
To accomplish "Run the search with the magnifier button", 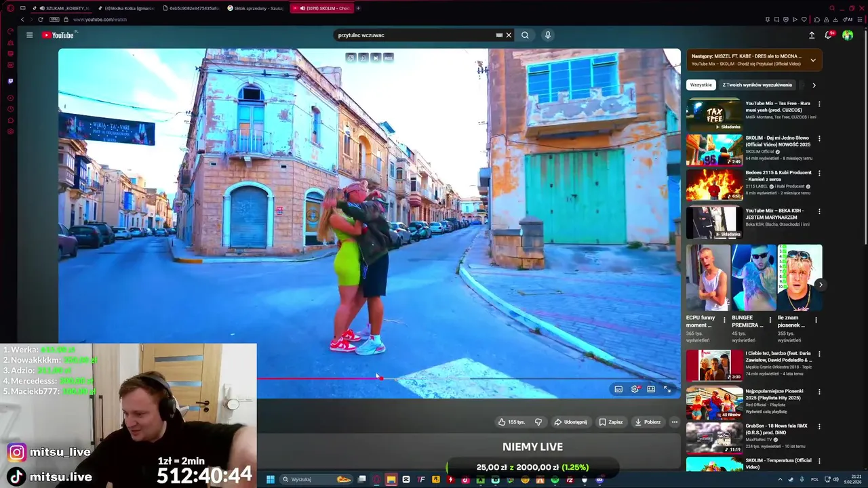I will pyautogui.click(x=525, y=35).
